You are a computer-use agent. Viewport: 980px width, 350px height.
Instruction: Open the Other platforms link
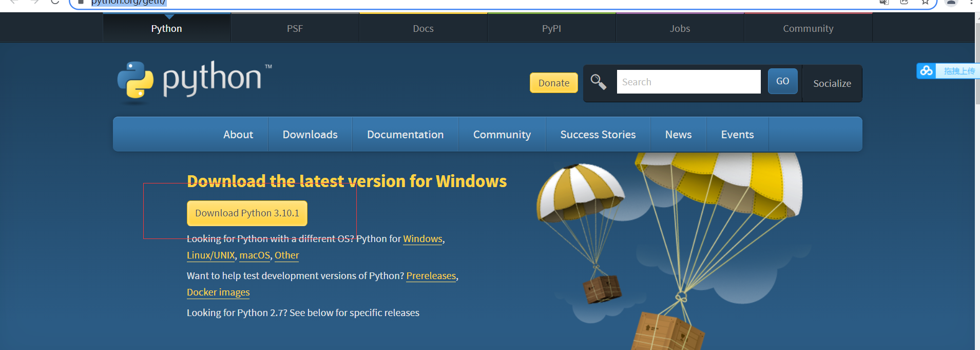click(286, 255)
